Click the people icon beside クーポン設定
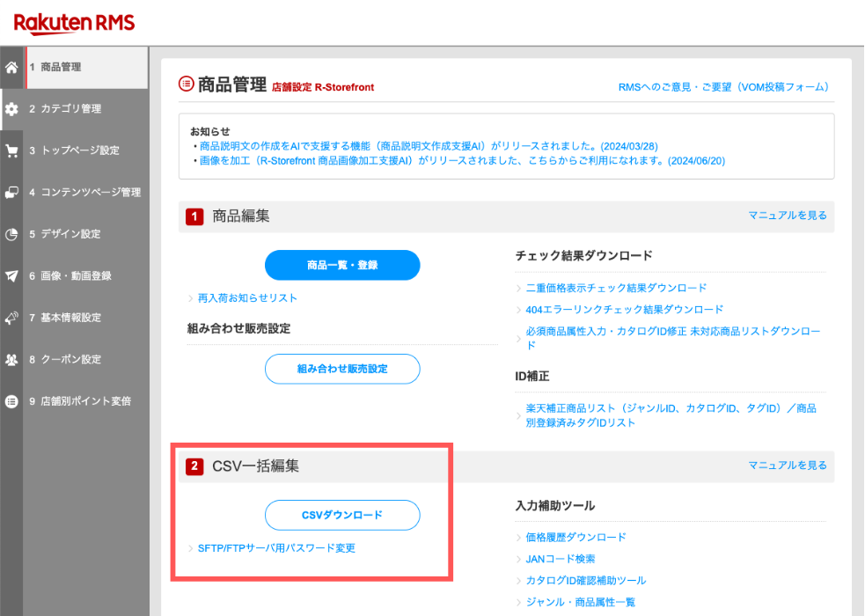The image size is (865, 616). pyautogui.click(x=11, y=360)
